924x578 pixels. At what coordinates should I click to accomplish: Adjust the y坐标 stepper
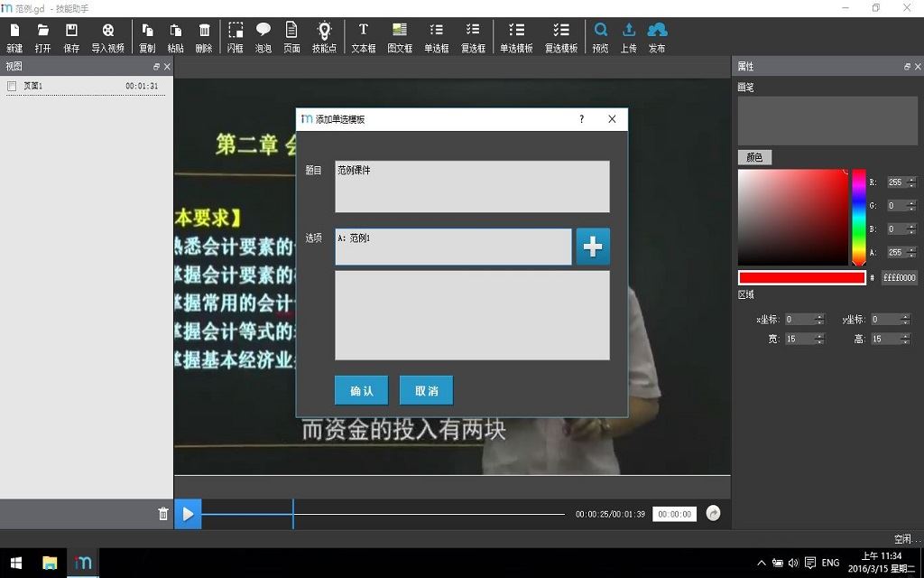pyautogui.click(x=906, y=319)
